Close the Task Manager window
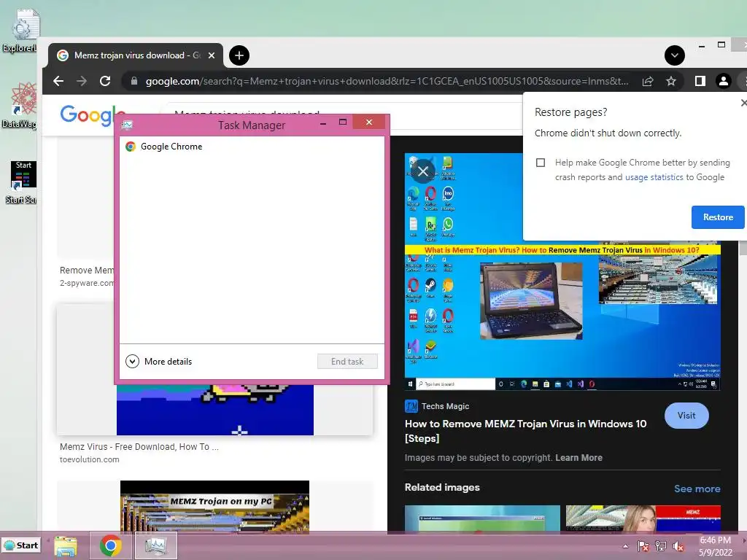 (369, 122)
